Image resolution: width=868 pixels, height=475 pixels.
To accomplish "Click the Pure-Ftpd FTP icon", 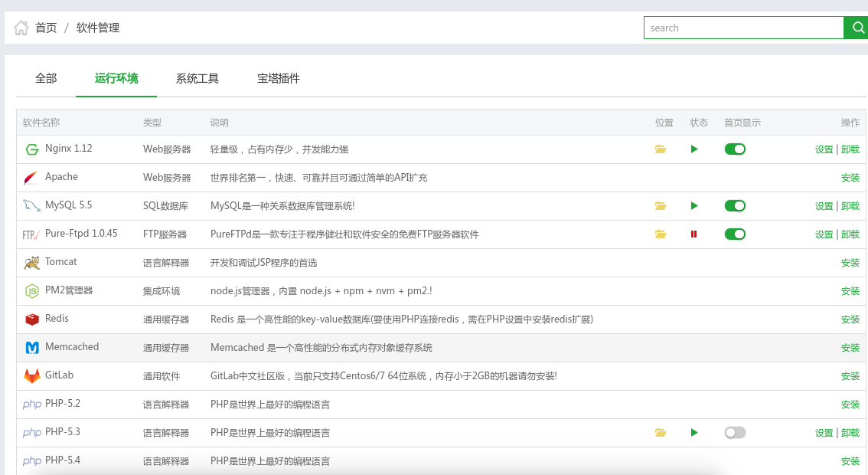I will 31,234.
